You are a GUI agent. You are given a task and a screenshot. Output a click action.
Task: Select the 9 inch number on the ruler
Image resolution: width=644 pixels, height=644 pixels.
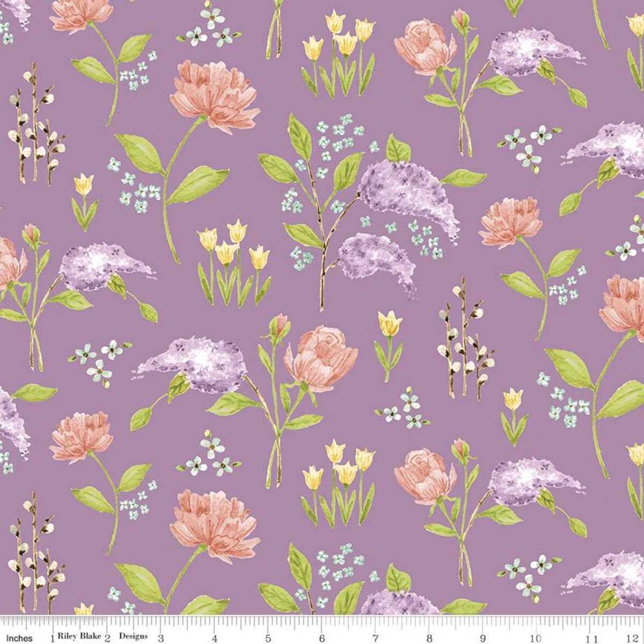click(x=483, y=638)
